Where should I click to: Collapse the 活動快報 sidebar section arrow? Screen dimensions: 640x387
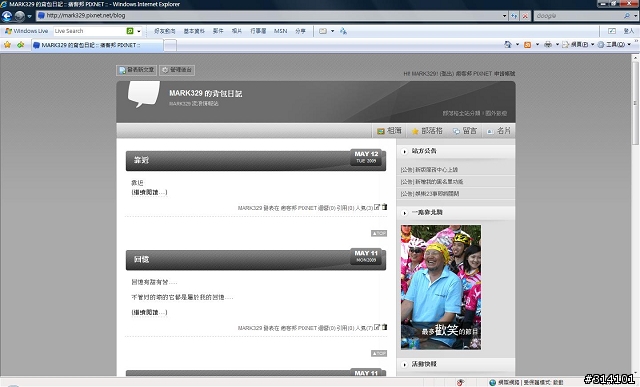404,365
